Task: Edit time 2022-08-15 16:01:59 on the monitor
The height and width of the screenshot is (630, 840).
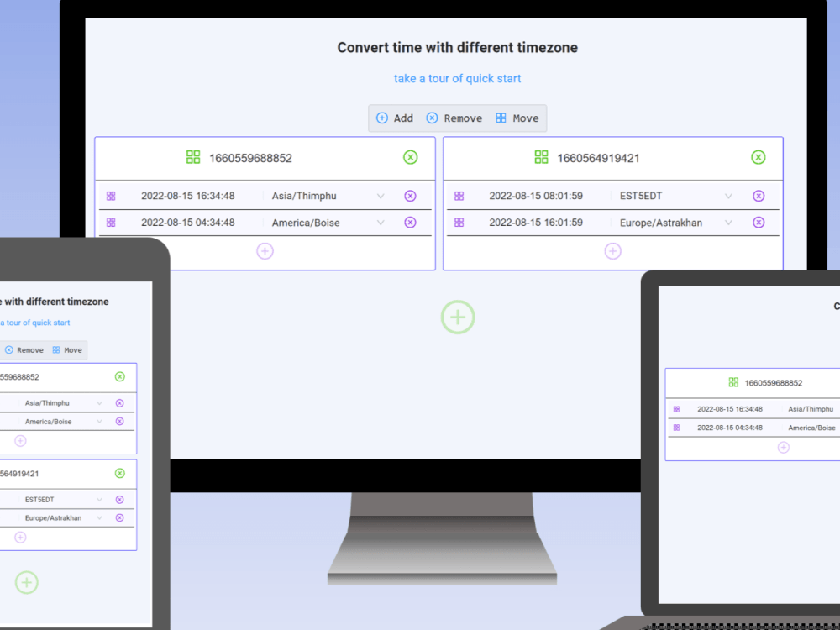Action: click(536, 223)
